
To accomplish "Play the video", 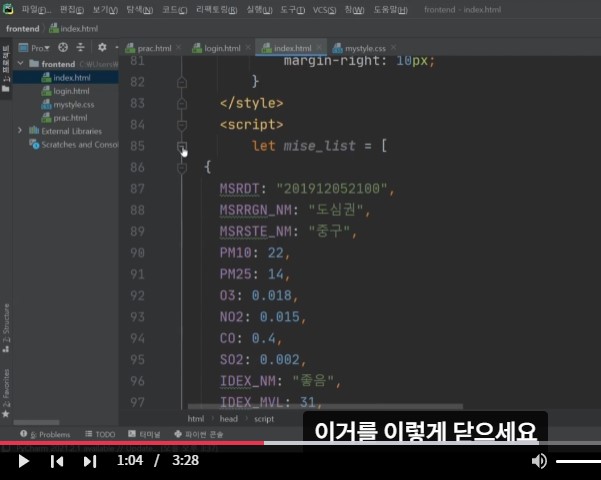I will coord(23,461).
